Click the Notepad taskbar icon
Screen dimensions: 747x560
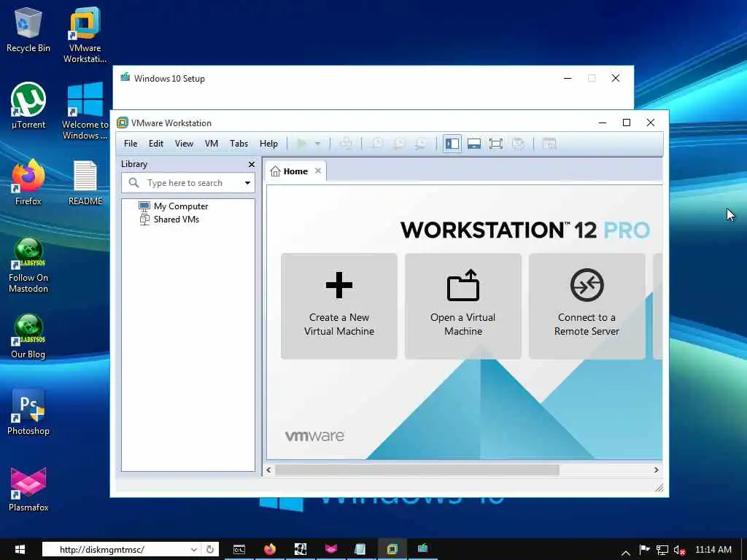click(360, 550)
